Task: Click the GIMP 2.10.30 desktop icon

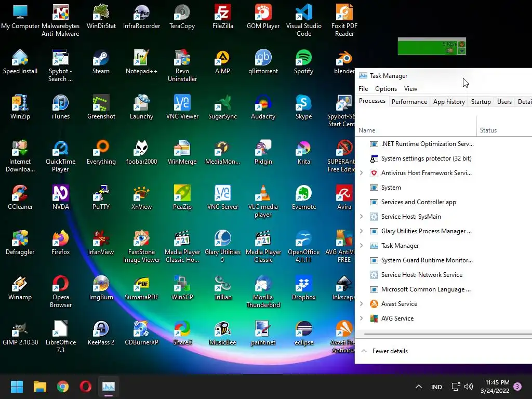Action: coord(20,333)
